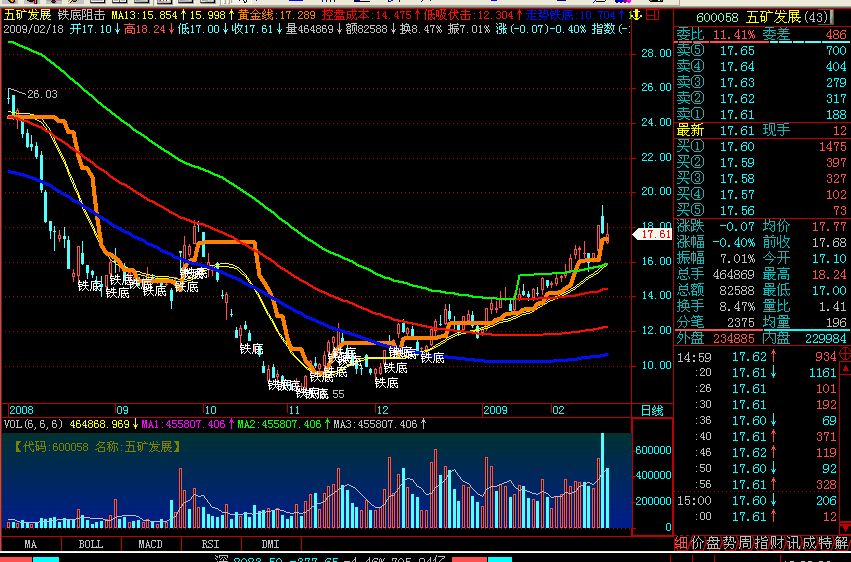Image resolution: width=851 pixels, height=562 pixels.
Task: Click the VOL(6,6,6) indicator label
Action: (x=34, y=424)
